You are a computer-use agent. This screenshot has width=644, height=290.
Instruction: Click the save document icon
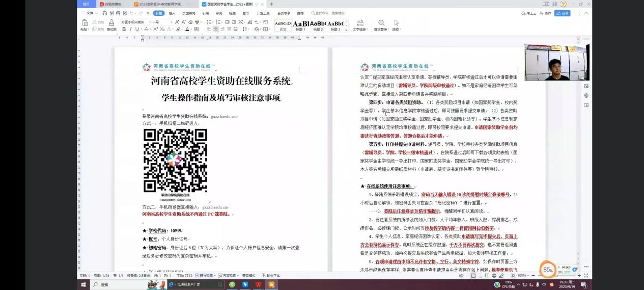(x=105, y=13)
